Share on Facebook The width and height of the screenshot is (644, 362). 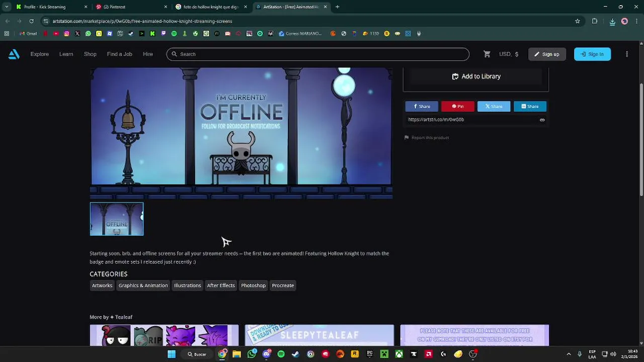[x=422, y=106]
